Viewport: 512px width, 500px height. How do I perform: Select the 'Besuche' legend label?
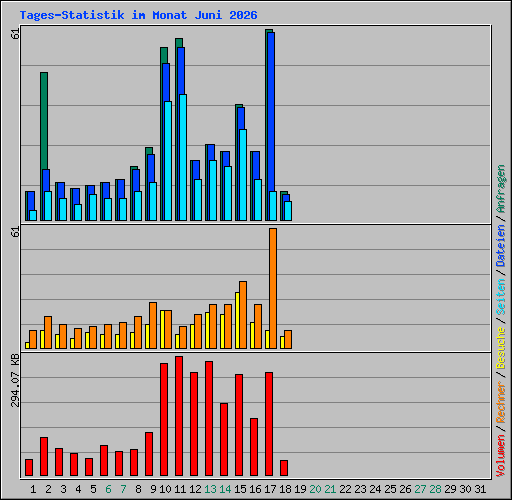[x=501, y=347]
